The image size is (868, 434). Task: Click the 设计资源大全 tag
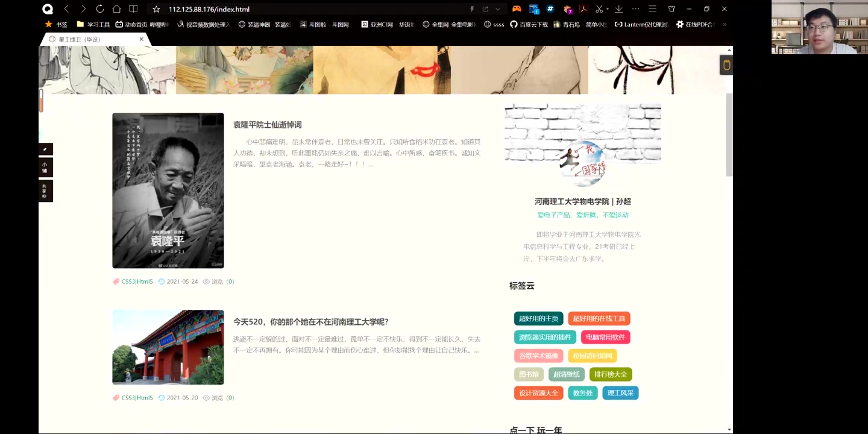539,393
